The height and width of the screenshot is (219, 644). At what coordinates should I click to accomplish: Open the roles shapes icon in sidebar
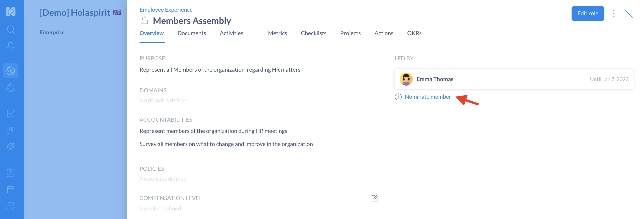pos(11,87)
